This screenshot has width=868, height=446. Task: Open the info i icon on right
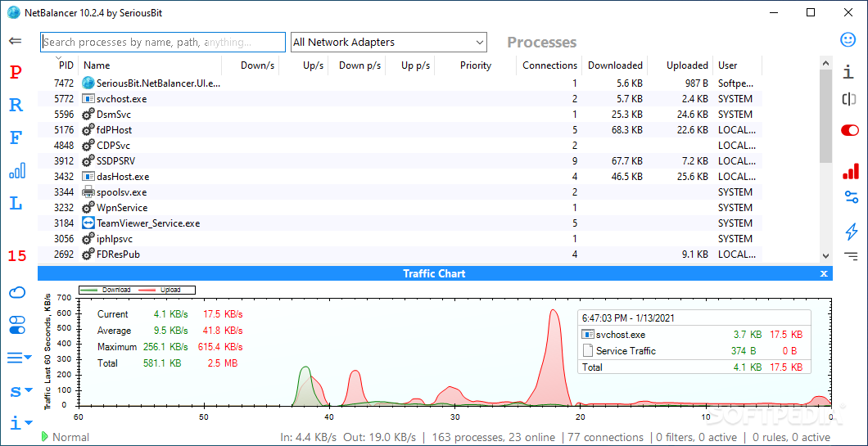tap(848, 71)
